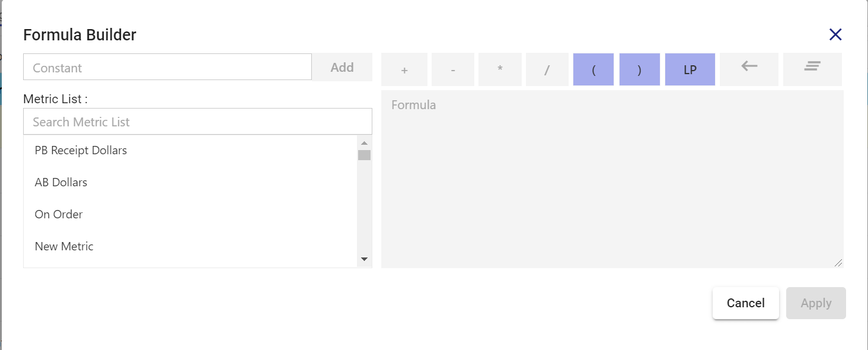Insert a closing parenthesis into the formula

click(639, 69)
